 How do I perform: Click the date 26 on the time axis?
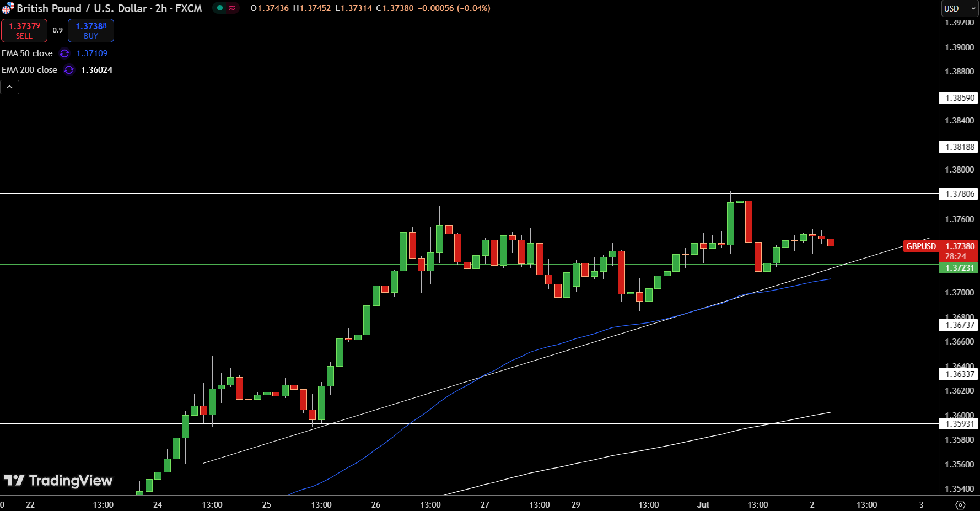pos(376,505)
